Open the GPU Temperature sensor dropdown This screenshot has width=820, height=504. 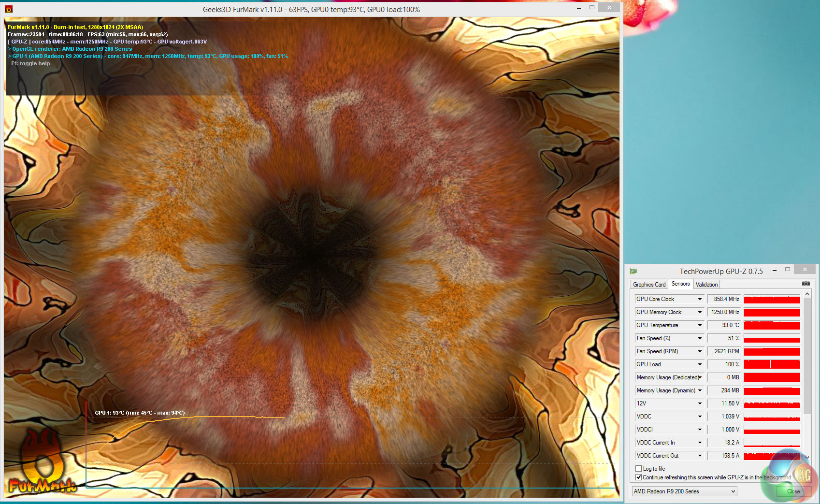[x=699, y=325]
